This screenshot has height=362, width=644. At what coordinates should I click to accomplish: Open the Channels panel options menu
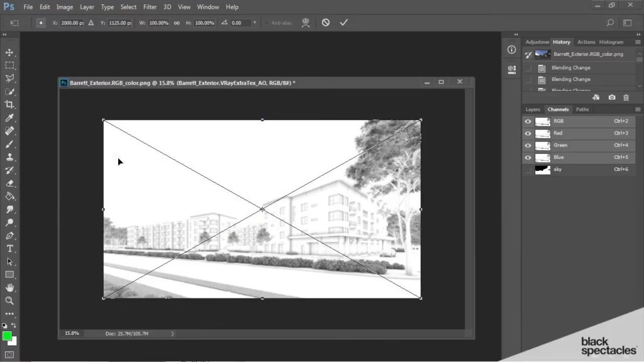click(638, 109)
